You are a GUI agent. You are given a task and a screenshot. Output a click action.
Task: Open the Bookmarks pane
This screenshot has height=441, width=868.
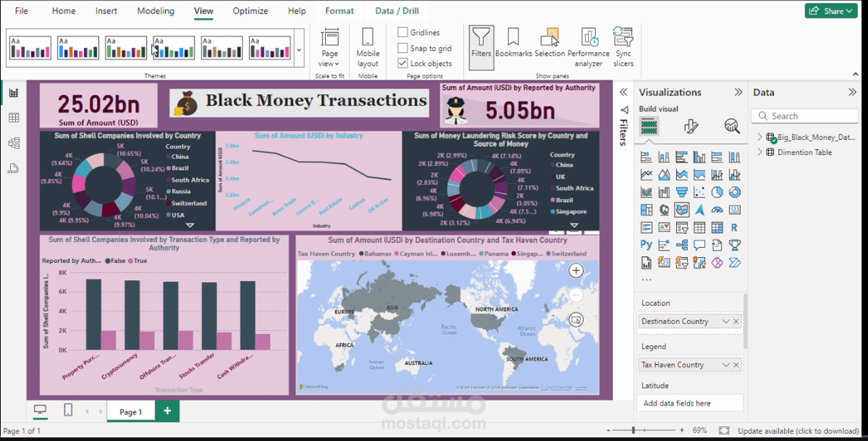(x=513, y=43)
